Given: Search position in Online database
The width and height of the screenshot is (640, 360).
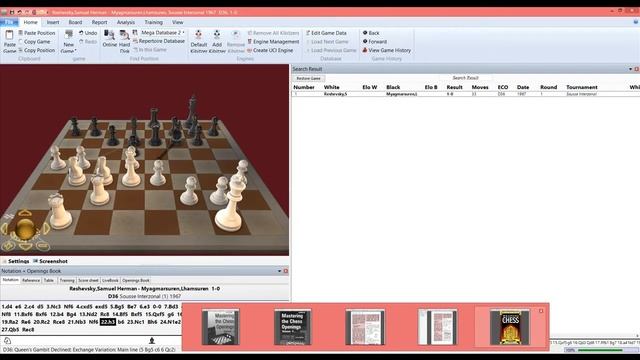Looking at the screenshot, I should 109,39.
